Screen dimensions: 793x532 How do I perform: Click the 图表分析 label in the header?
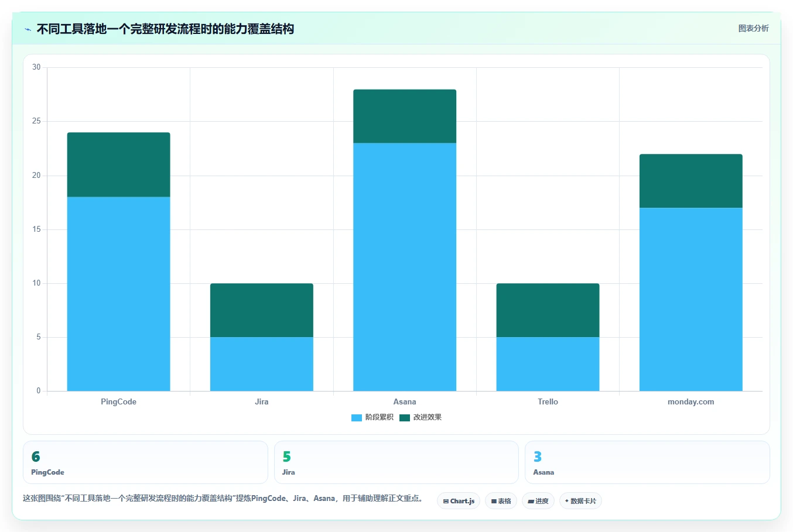(x=753, y=28)
